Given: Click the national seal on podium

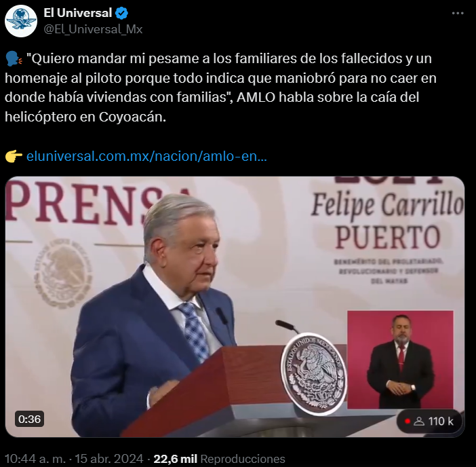Looking at the screenshot, I should [x=313, y=373].
